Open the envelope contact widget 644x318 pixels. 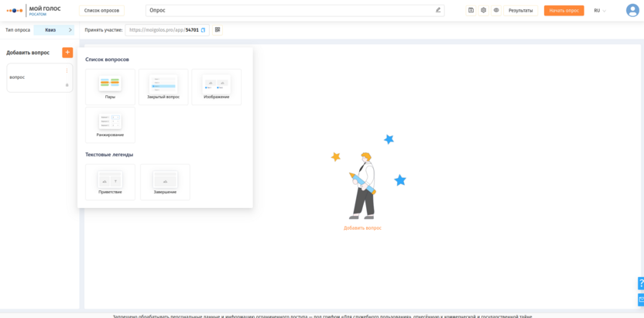pos(641,299)
